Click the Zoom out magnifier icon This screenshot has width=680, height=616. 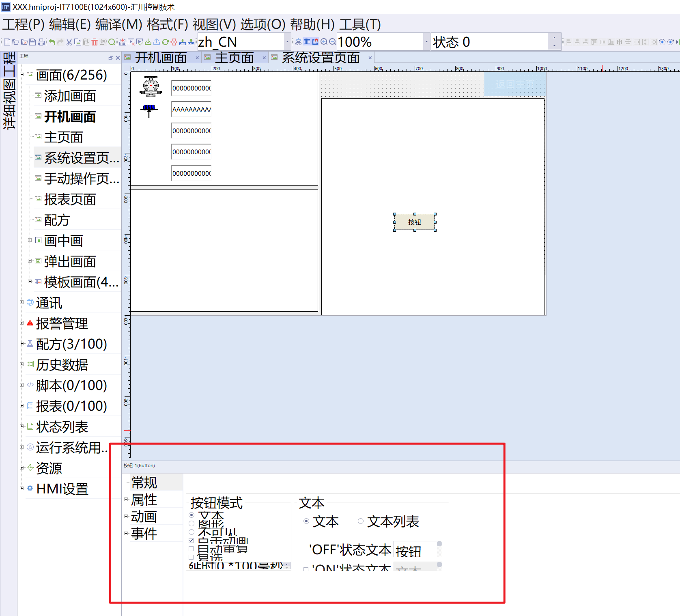click(332, 41)
